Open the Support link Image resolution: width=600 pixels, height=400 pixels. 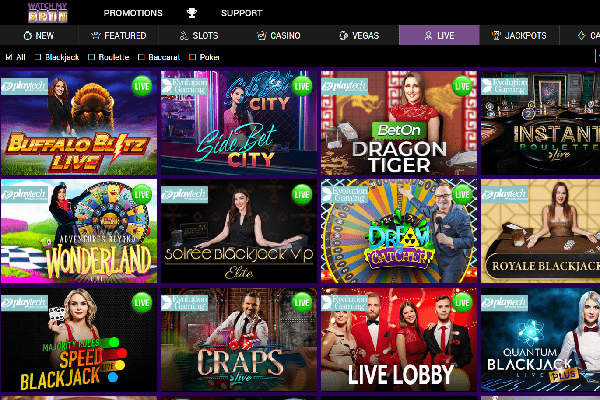[241, 13]
